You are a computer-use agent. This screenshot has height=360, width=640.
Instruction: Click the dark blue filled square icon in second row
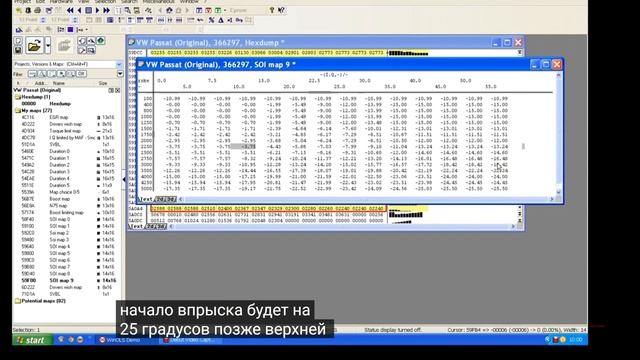coord(110,20)
